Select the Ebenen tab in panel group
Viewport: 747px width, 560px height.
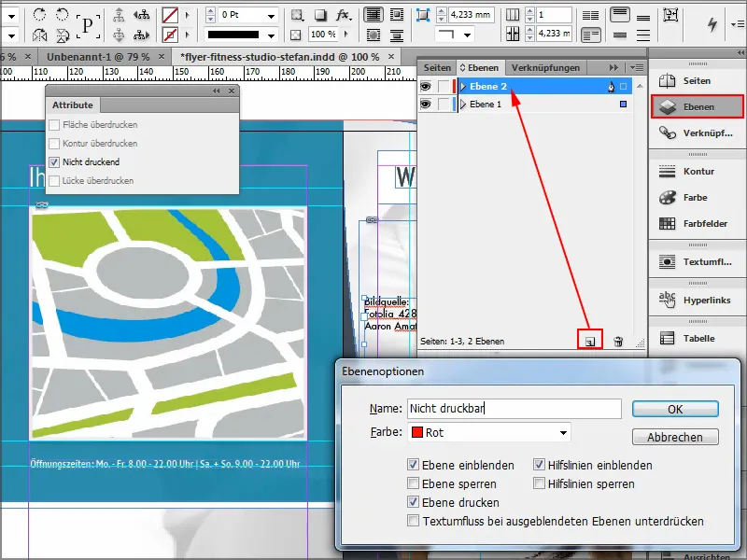click(480, 67)
